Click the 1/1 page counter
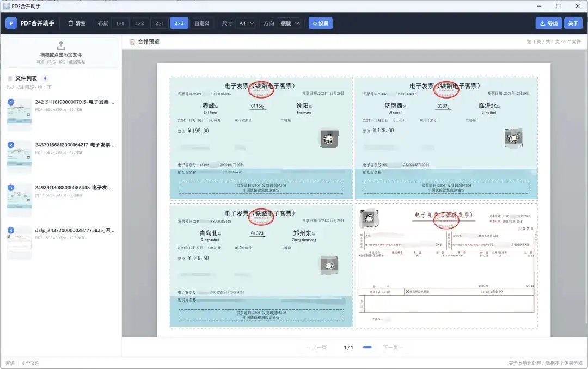Image resolution: width=588 pixels, height=369 pixels. coord(348,348)
